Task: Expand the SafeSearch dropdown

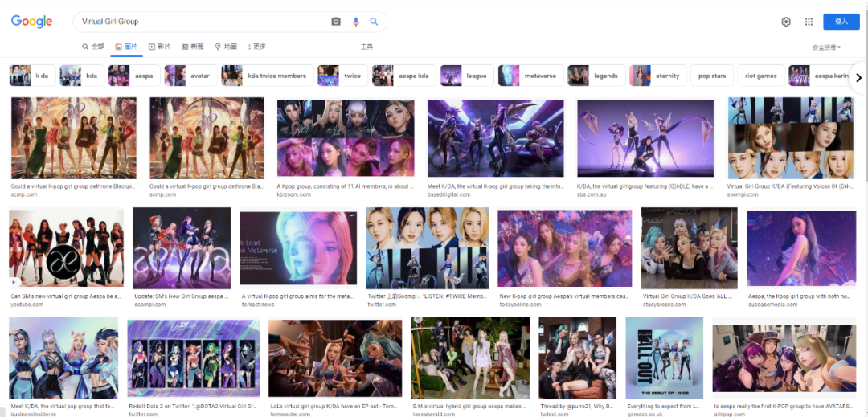Action: [x=826, y=47]
